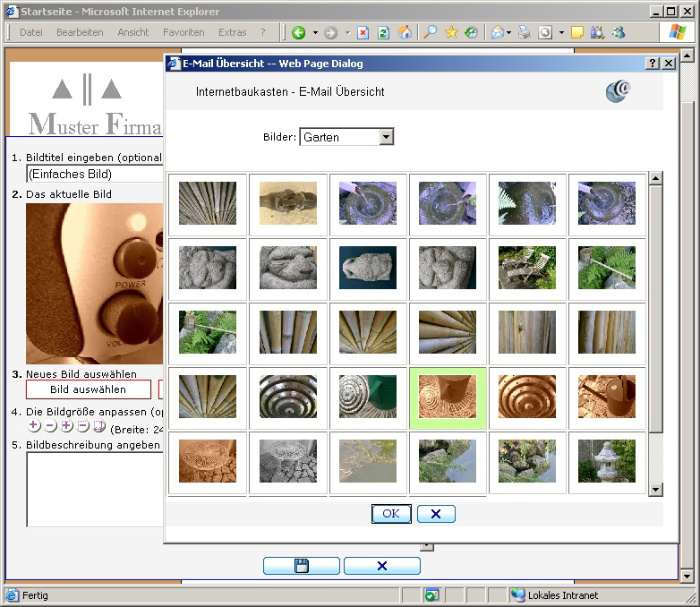This screenshot has height=607, width=700.
Task: Click the first minus shrink-image icon
Action: [50, 426]
